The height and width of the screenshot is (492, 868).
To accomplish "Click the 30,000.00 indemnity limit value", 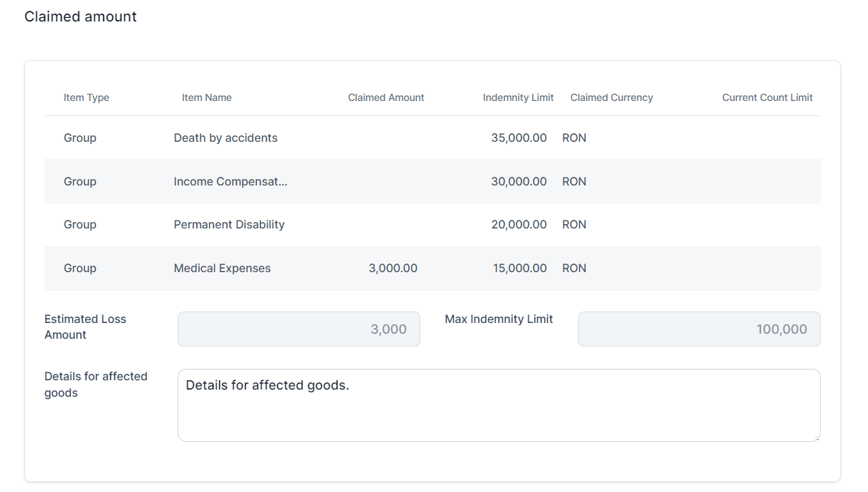I will tap(519, 181).
